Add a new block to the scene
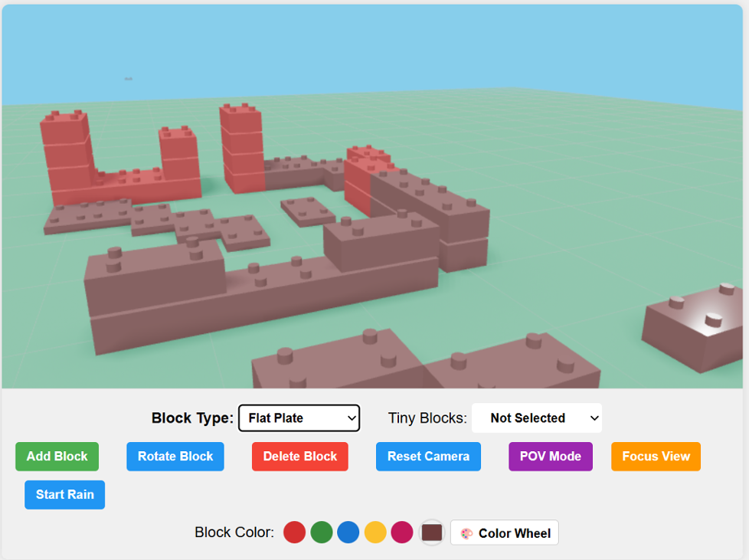The width and height of the screenshot is (749, 560). tap(57, 456)
